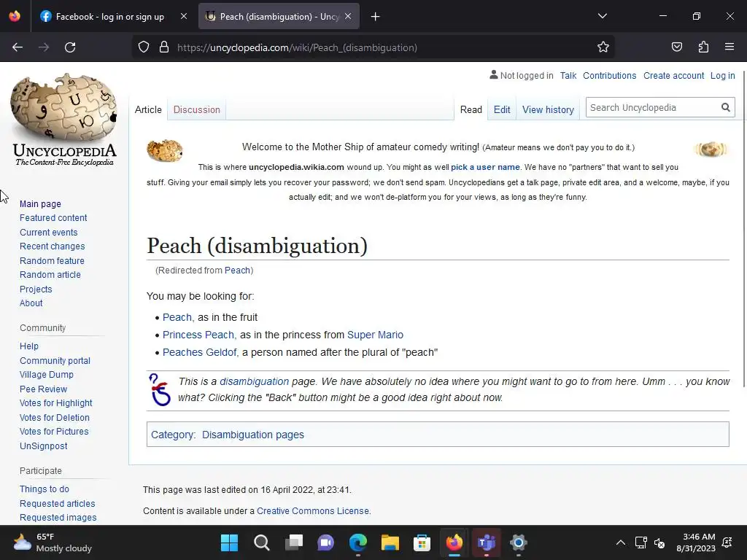This screenshot has width=747, height=560.
Task: Open the Contributions link
Action: click(x=609, y=76)
